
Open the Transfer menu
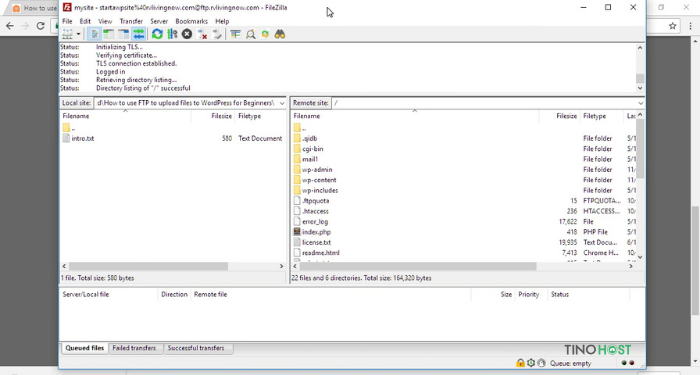[x=131, y=21]
